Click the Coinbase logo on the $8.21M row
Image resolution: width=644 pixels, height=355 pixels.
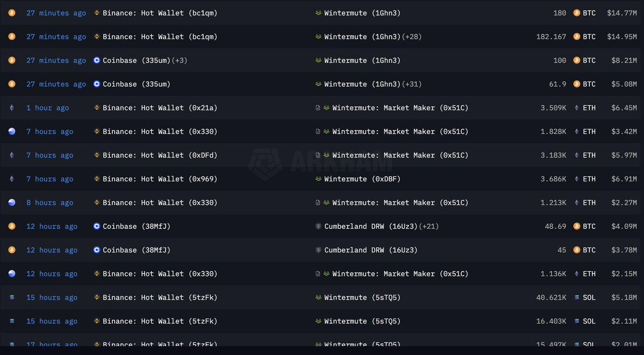point(97,61)
